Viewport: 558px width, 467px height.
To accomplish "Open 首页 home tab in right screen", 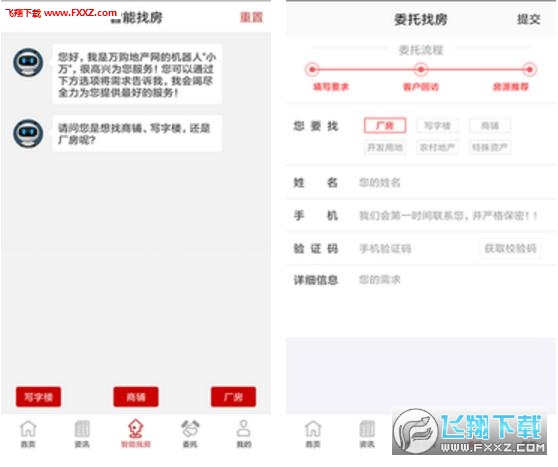I will [313, 434].
